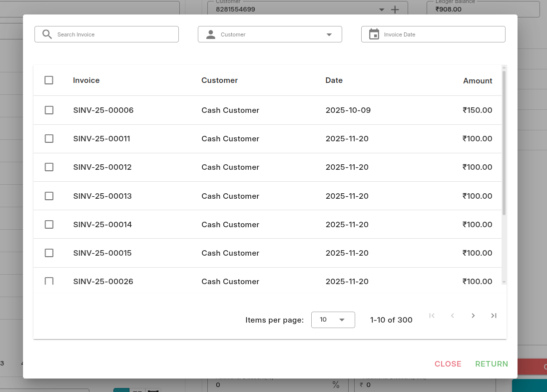Screen dimensions: 547x392
Task: Check the box for SINV-25-00011
Action: [x=49, y=139]
